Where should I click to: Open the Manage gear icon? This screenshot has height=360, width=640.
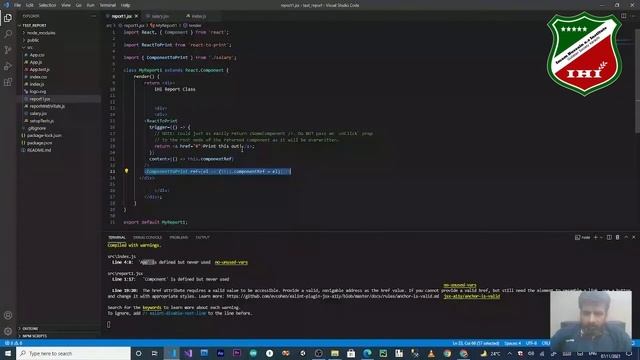click(8, 331)
